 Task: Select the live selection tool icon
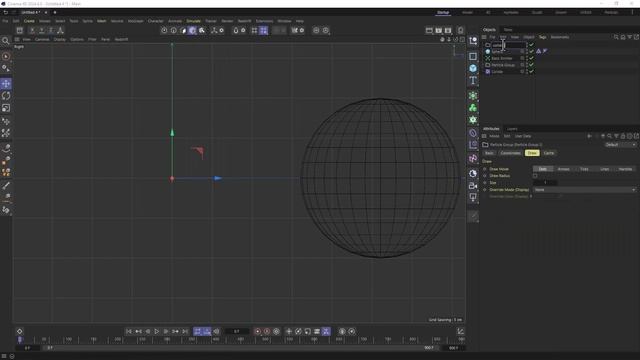coord(6,56)
